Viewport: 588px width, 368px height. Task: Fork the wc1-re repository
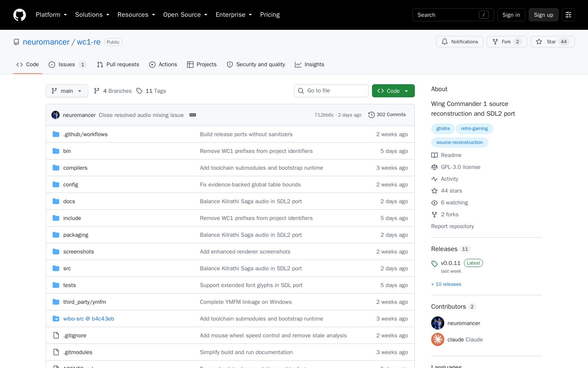coord(507,42)
